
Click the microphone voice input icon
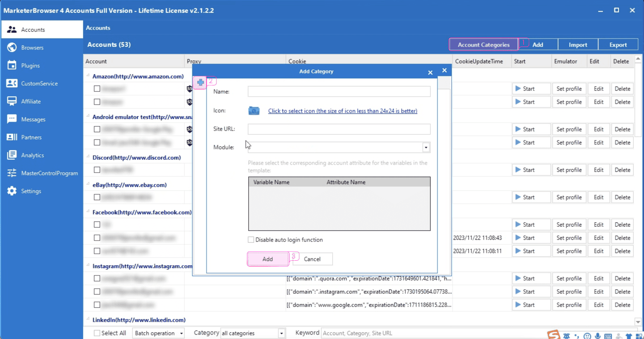[597, 336]
